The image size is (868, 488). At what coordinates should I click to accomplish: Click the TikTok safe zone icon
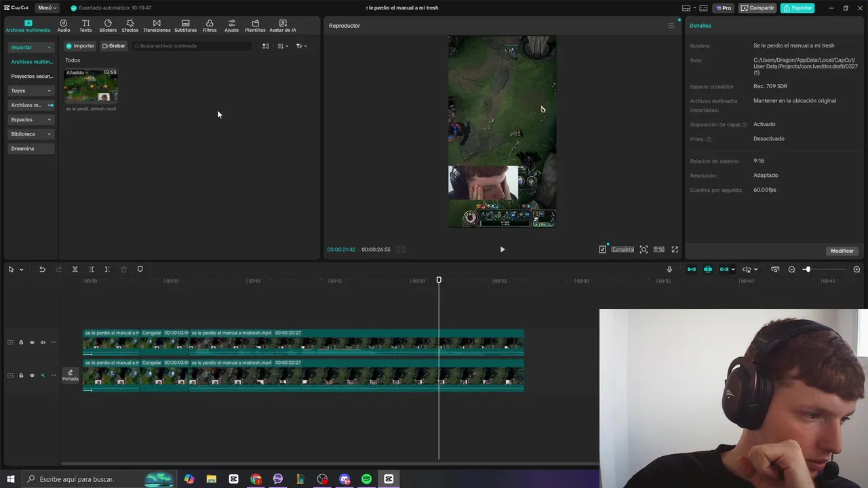(603, 249)
